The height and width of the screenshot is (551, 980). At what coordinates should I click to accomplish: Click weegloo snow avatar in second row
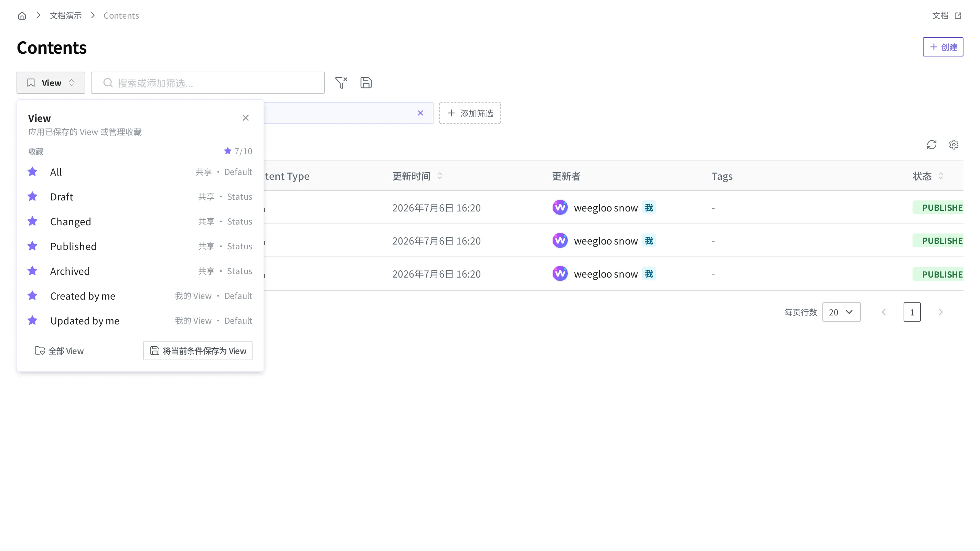click(x=560, y=241)
